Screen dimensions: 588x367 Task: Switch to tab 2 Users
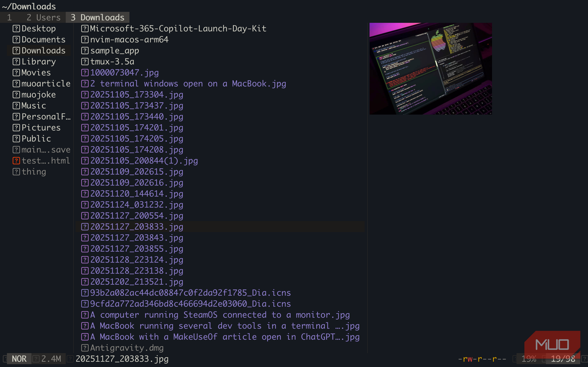coord(43,18)
